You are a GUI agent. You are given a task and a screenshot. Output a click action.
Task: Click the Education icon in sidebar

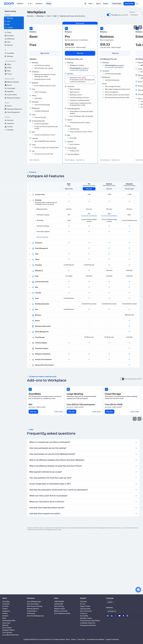point(5,120)
